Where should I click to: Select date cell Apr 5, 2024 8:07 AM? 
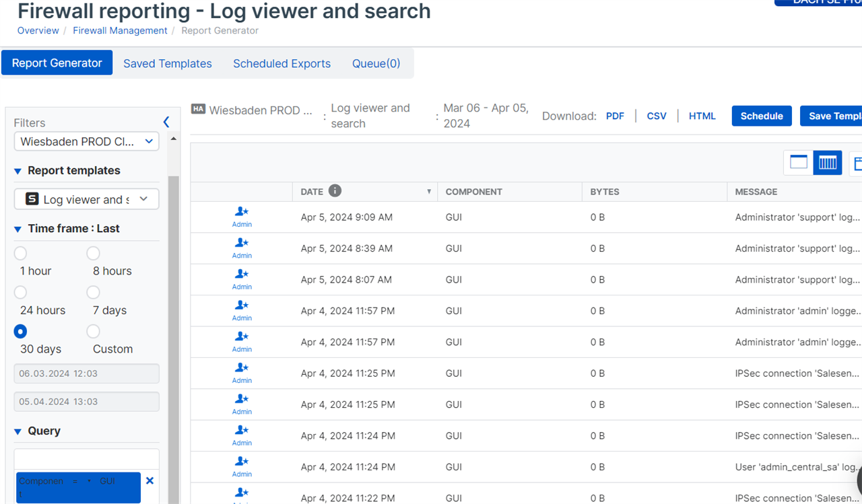tap(346, 279)
